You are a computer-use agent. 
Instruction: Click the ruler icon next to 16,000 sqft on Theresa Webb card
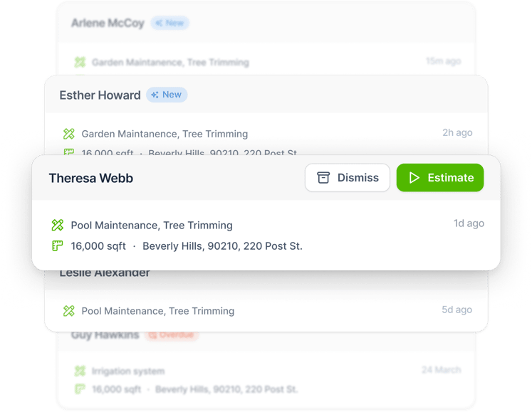pos(58,245)
